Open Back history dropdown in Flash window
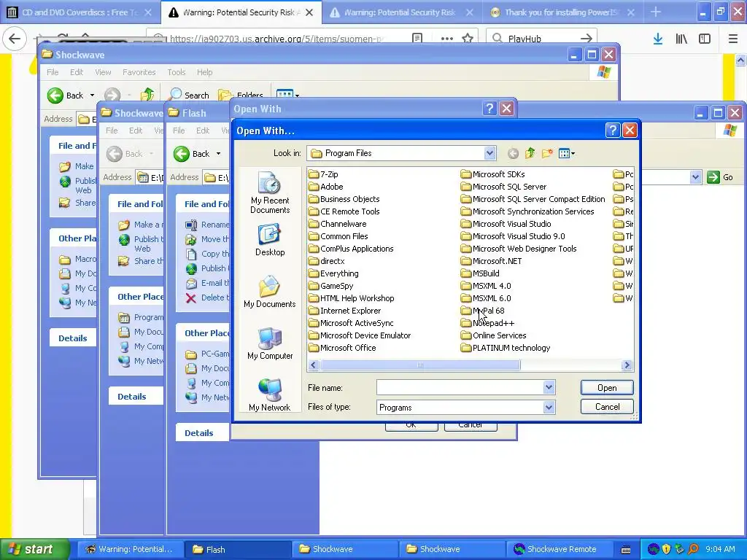 point(218,154)
